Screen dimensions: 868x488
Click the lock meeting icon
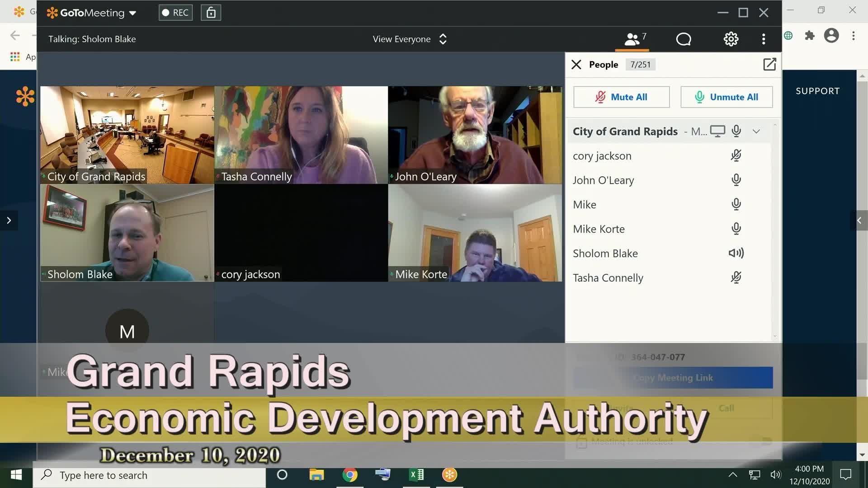pos(211,13)
